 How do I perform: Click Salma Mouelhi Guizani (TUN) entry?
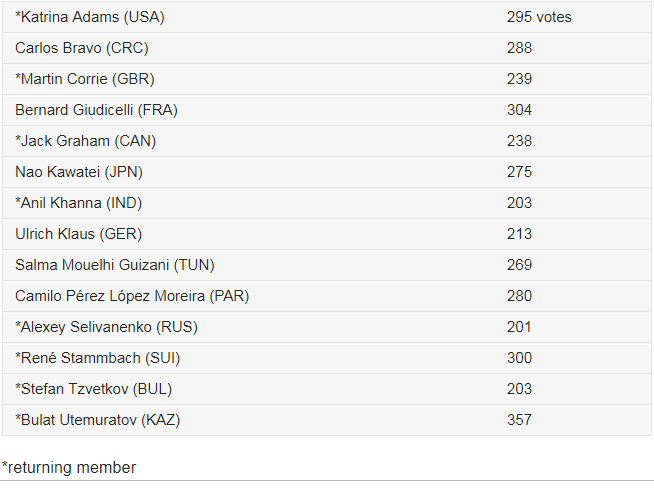pos(115,265)
